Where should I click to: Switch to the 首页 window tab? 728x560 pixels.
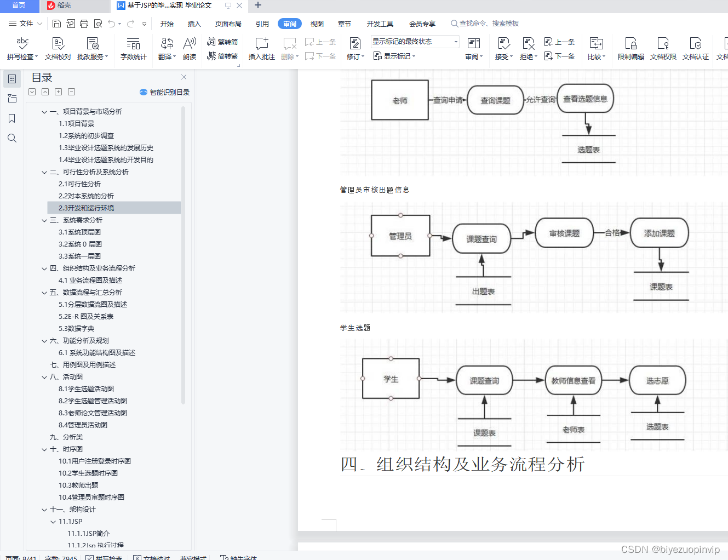(x=19, y=5)
